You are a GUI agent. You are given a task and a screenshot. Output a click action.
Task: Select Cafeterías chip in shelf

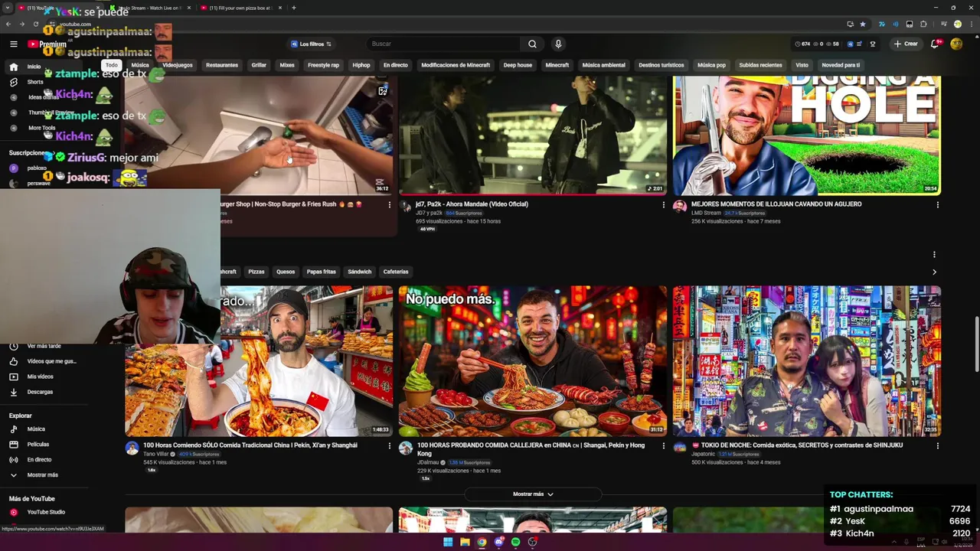point(396,272)
